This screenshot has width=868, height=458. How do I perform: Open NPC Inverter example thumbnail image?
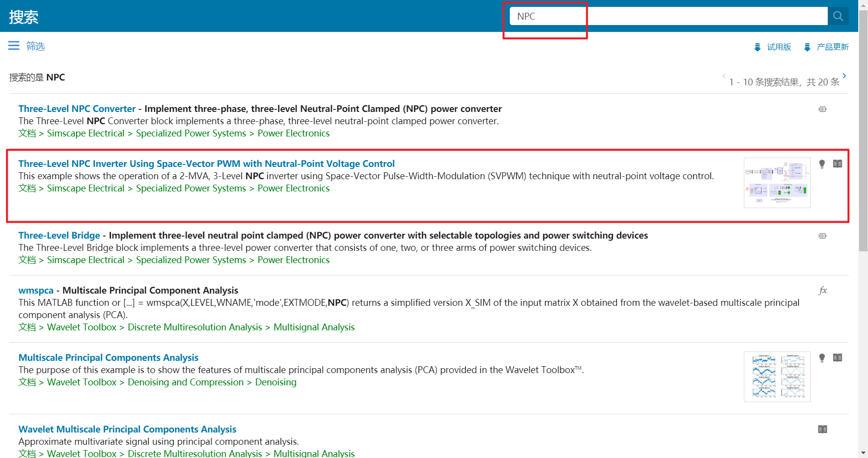(777, 183)
